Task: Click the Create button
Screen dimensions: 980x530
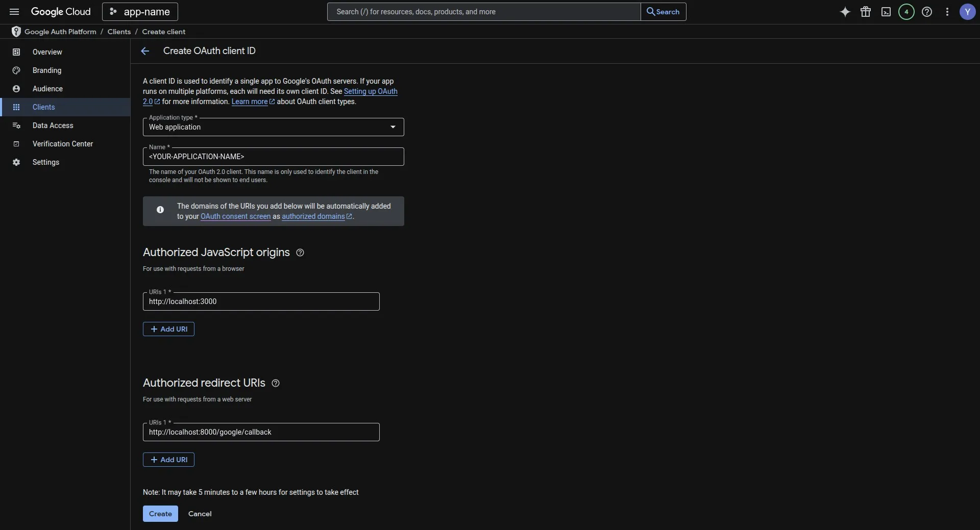Action: click(x=160, y=514)
